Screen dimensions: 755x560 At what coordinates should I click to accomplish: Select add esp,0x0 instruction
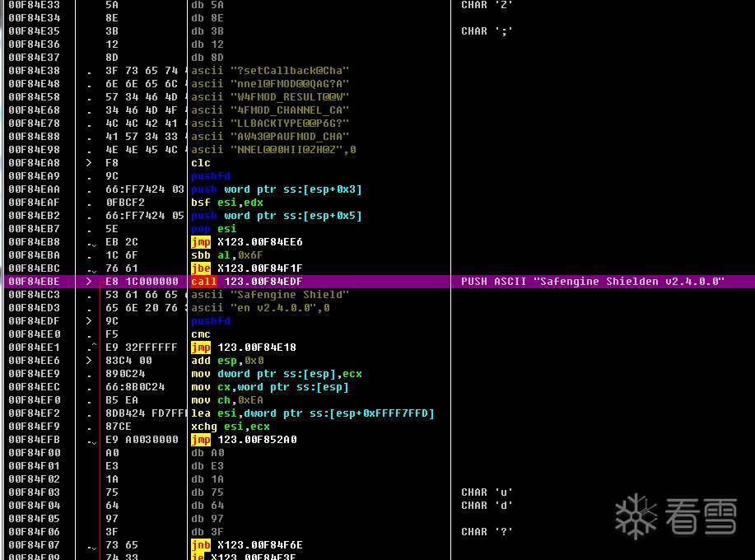click(227, 360)
